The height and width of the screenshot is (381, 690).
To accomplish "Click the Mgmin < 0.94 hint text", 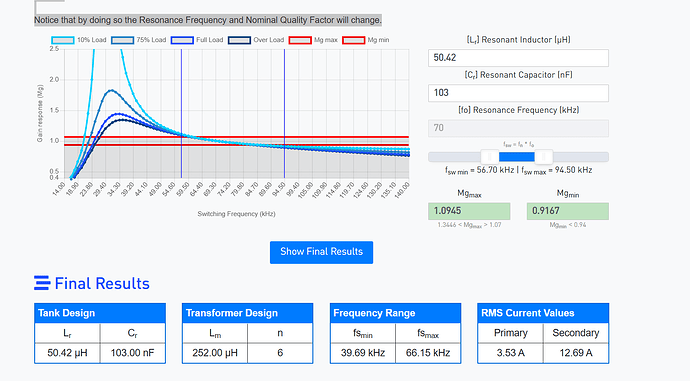I will click(x=568, y=225).
